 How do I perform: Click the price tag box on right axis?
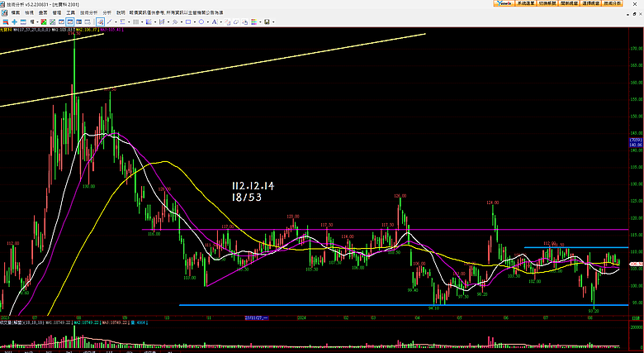(x=636, y=142)
